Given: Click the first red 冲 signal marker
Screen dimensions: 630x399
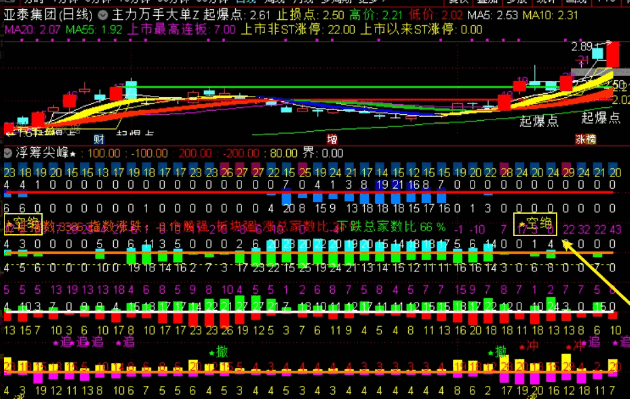Looking at the screenshot, I should 529,346.
